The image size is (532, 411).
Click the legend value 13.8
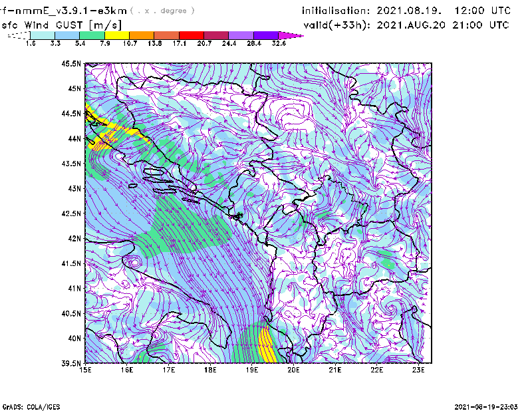point(155,43)
